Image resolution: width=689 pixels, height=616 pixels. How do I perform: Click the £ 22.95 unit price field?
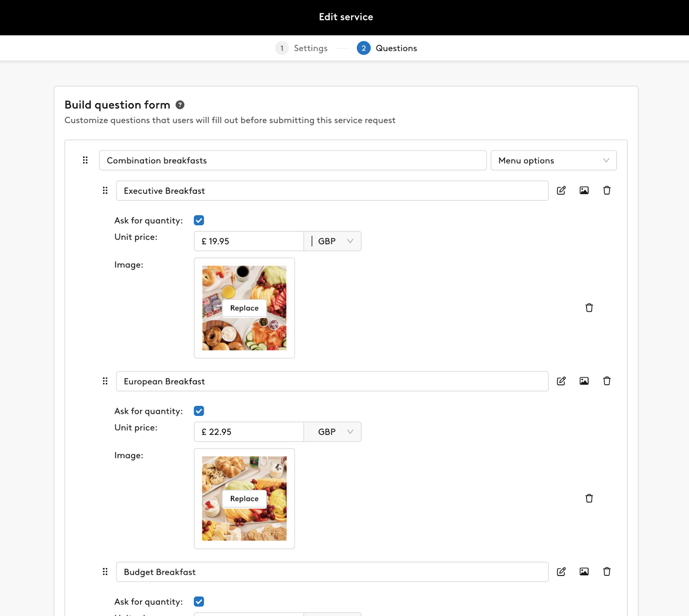click(x=249, y=432)
